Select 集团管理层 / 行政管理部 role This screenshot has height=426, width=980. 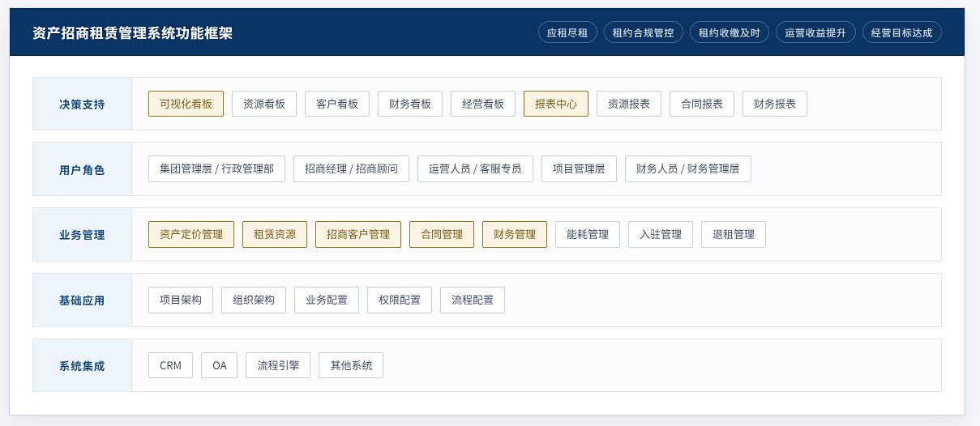click(x=216, y=169)
